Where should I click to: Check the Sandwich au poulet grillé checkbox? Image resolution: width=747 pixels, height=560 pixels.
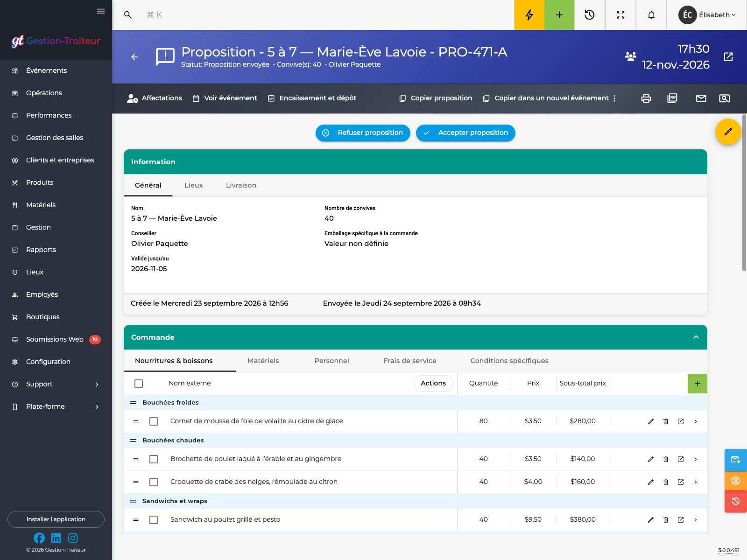[x=154, y=520]
